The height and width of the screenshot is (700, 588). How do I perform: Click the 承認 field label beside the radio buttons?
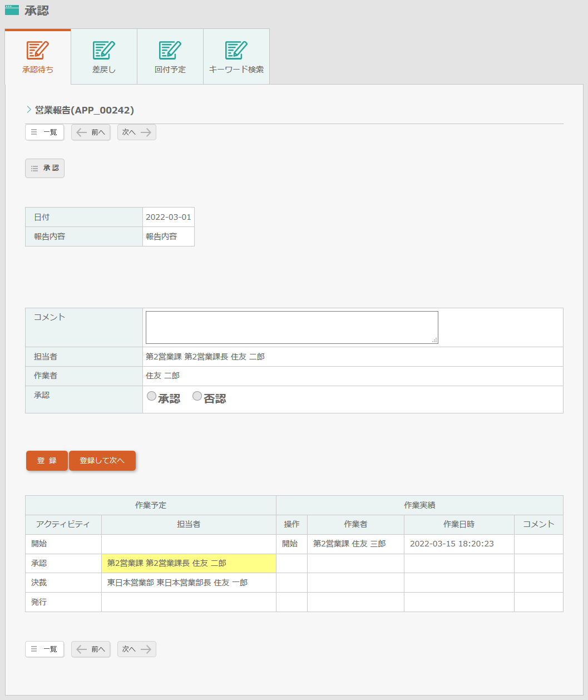(42, 395)
